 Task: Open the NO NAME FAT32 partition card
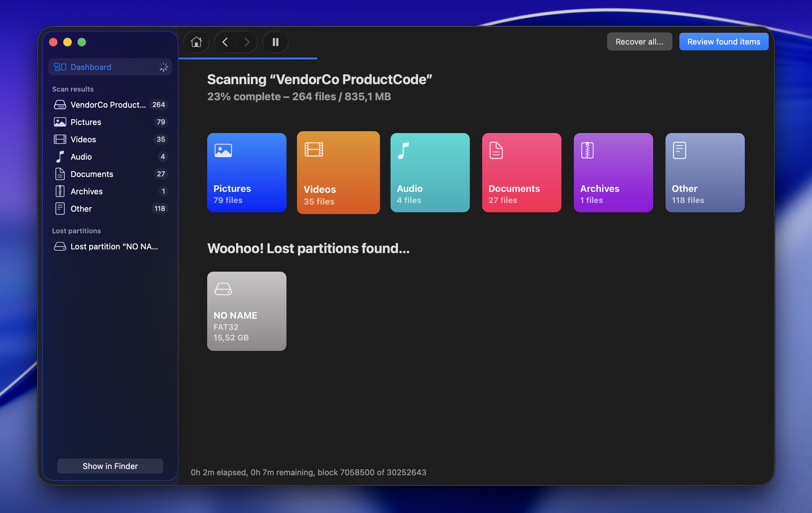247,311
